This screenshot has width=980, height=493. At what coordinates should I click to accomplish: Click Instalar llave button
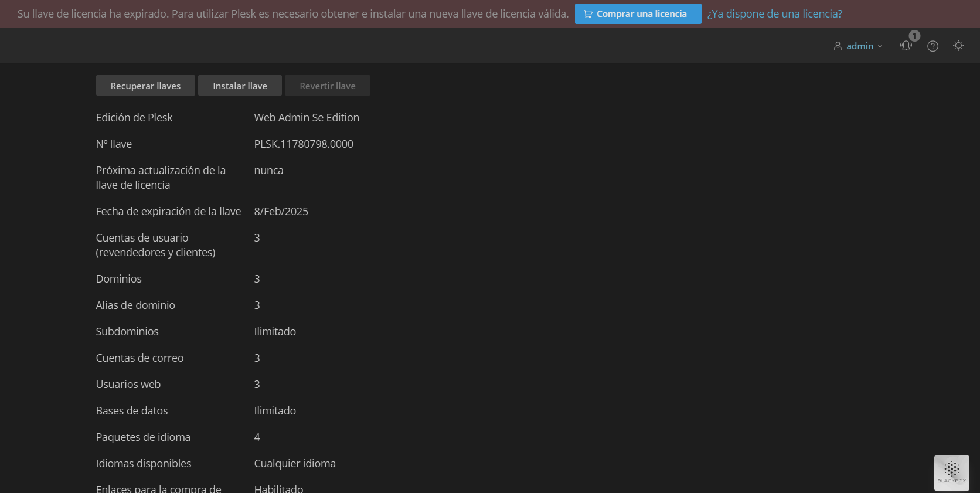coord(240,86)
